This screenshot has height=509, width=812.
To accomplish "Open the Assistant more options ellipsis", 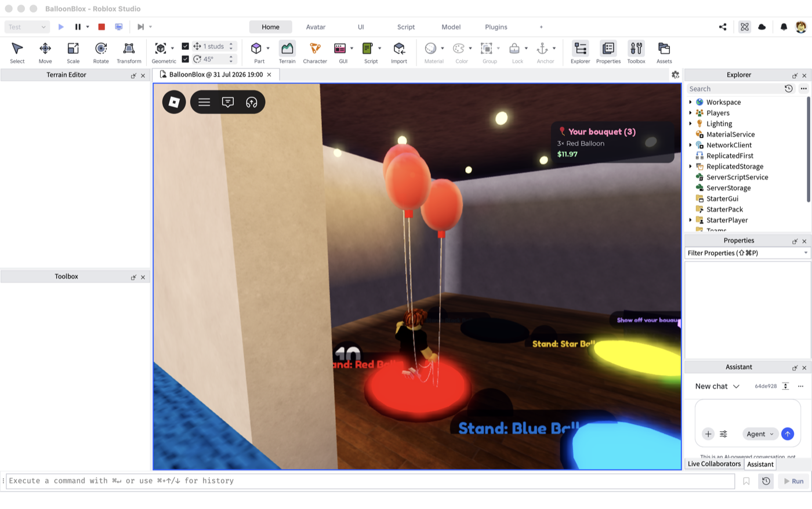I will 800,386.
